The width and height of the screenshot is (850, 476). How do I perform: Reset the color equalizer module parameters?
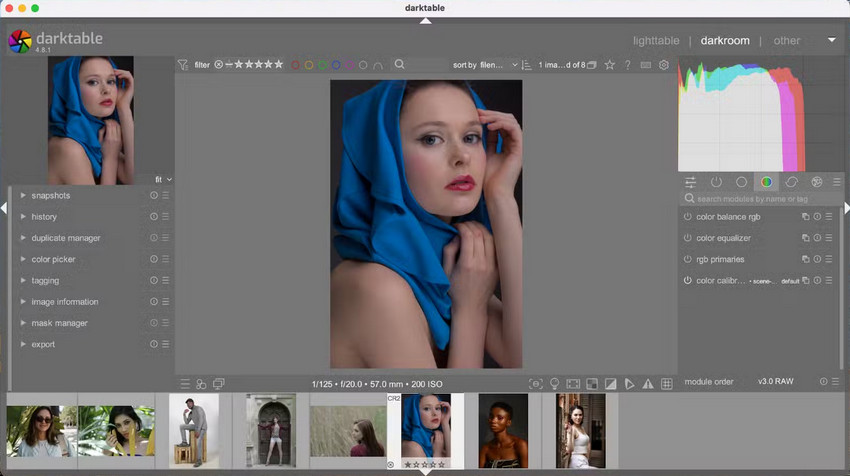click(817, 237)
